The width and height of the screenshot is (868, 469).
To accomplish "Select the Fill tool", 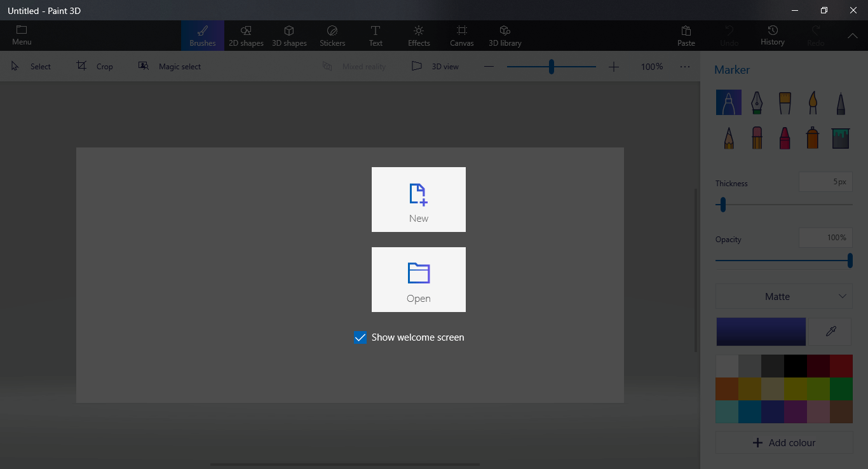I will point(840,137).
